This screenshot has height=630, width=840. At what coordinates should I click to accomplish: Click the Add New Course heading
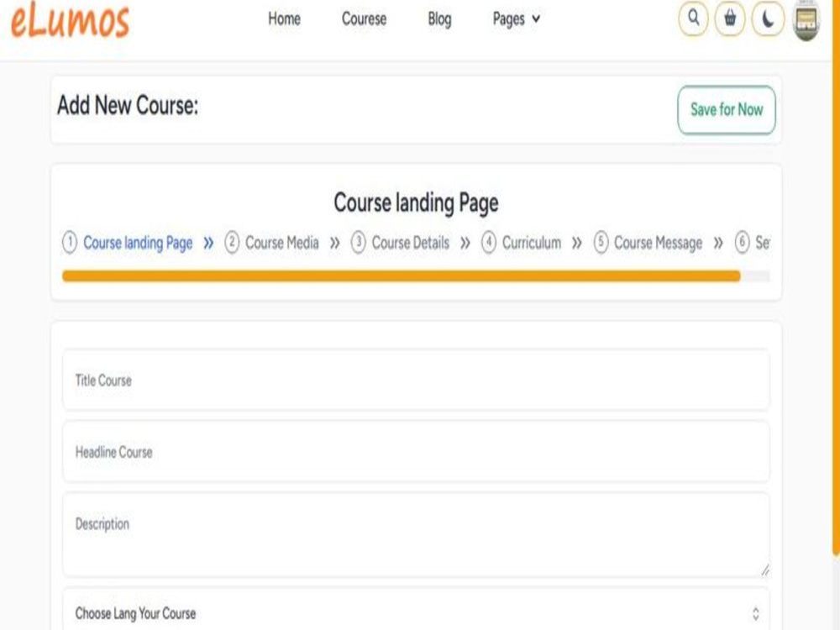pos(128,105)
